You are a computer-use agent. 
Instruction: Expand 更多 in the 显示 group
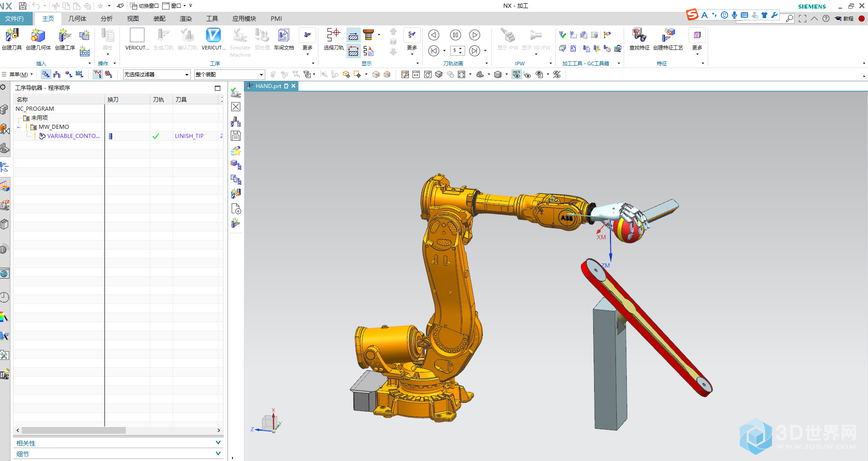pyautogui.click(x=412, y=42)
